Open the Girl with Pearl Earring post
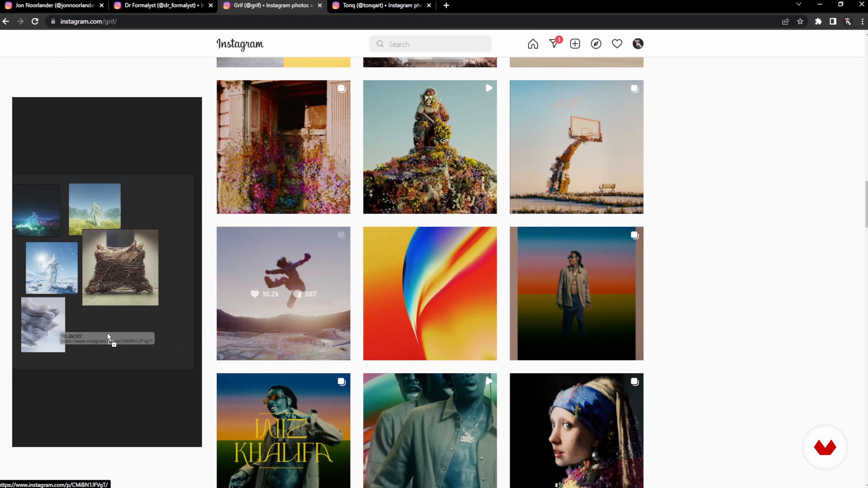The height and width of the screenshot is (488, 868). pos(577,430)
